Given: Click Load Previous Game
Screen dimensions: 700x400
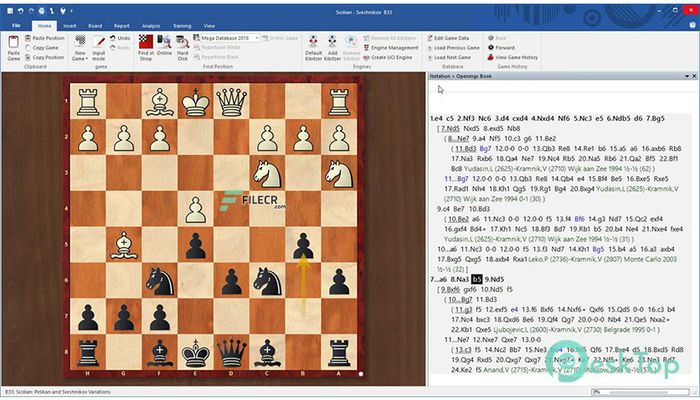Looking at the screenshot, I should (x=453, y=48).
